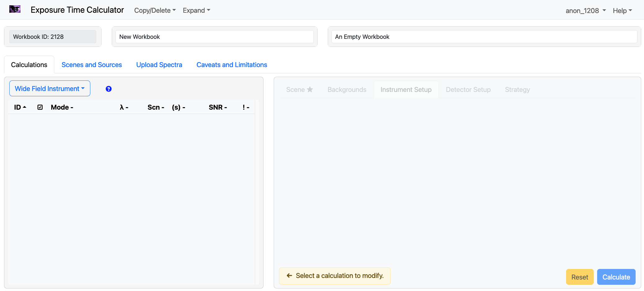This screenshot has height=291, width=644.
Task: Sort by the Mode column header
Action: (62, 107)
